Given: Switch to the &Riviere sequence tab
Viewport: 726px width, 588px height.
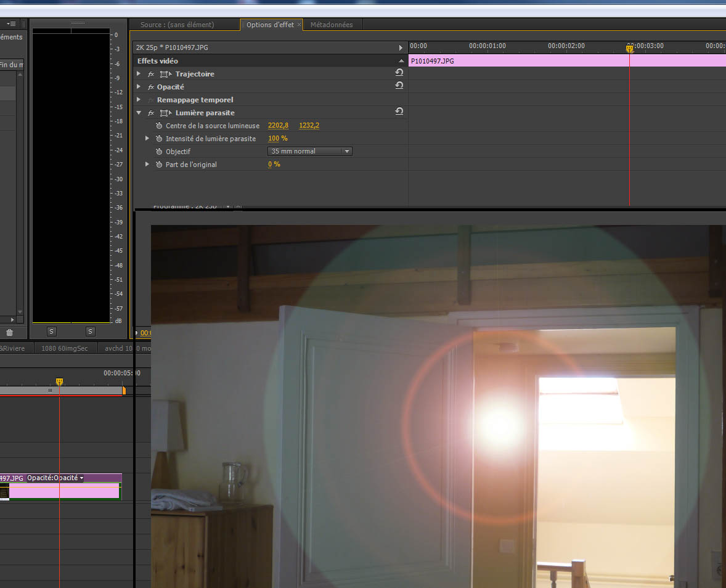Looking at the screenshot, I should tap(12, 348).
